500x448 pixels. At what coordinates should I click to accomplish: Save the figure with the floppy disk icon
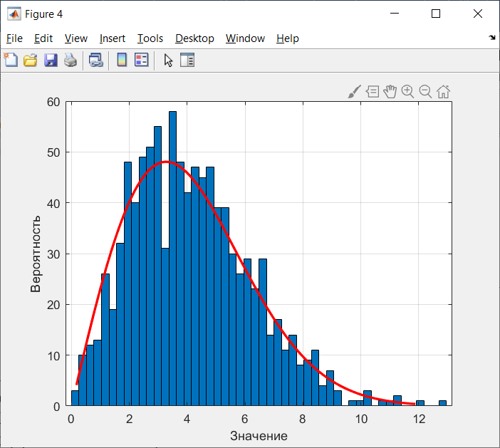[x=51, y=60]
